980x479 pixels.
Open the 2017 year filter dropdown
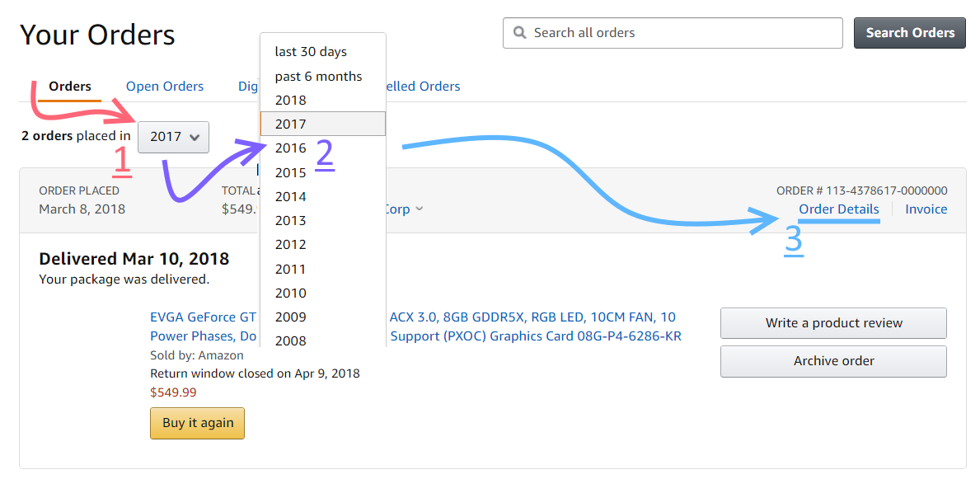point(174,137)
